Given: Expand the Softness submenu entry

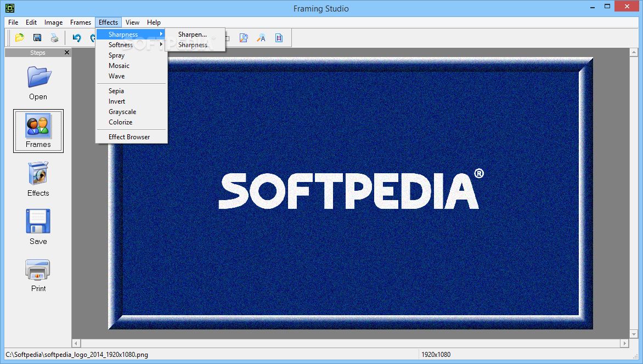Looking at the screenshot, I should [131, 45].
